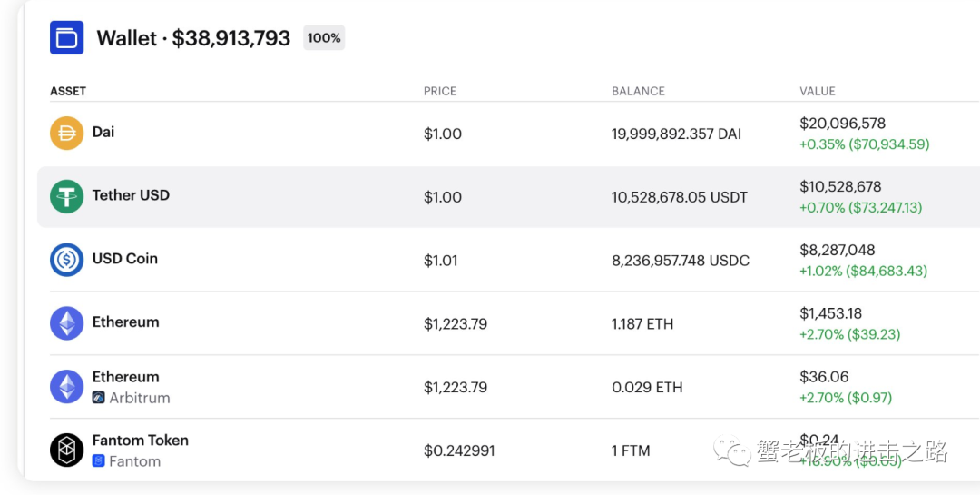Screen dimensions: 980x495
Task: Click the Arbitrum Ethereum value $36.06
Action: click(824, 377)
